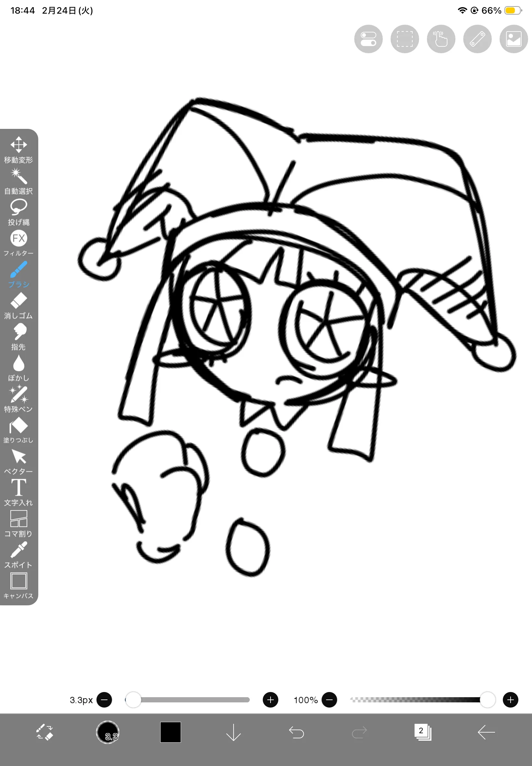Open the layers panel showing 2
The image size is (532, 766).
pos(423,732)
